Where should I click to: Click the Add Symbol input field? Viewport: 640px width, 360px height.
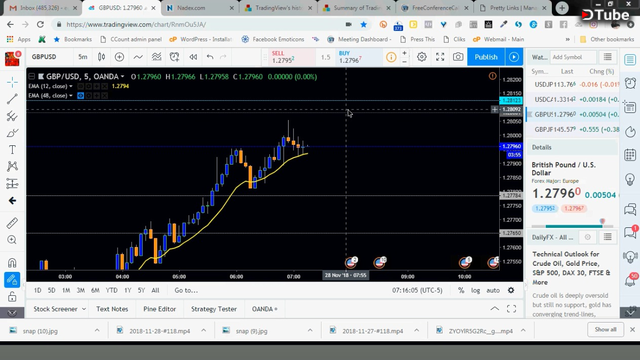(x=573, y=57)
